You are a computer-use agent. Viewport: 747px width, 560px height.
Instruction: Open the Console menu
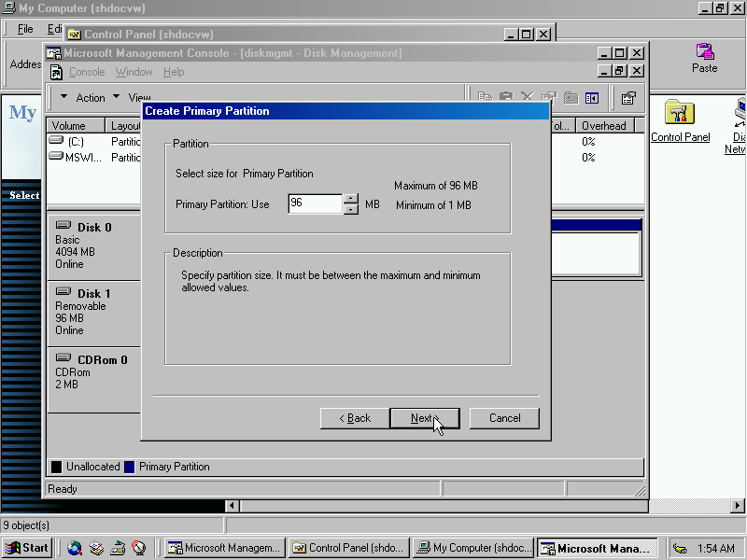pos(87,72)
